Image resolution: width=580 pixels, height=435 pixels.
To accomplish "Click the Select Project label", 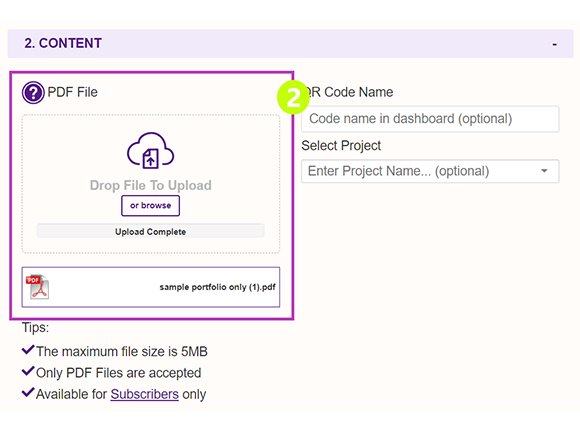I will [341, 146].
